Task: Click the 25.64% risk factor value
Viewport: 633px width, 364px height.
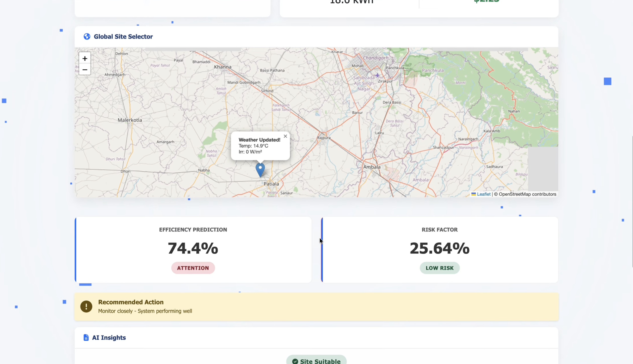Action: (439, 248)
